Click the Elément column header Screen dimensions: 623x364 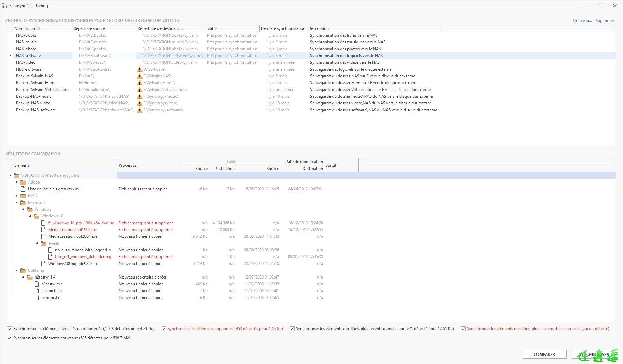point(65,165)
